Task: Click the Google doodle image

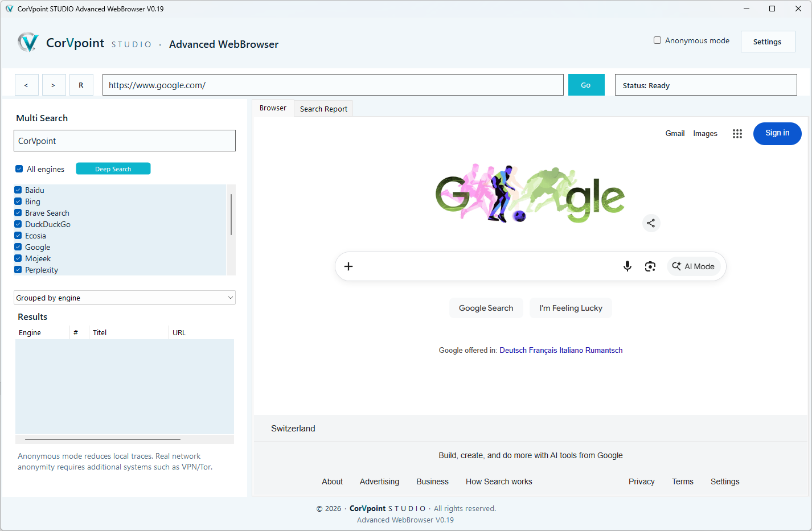Action: point(530,194)
